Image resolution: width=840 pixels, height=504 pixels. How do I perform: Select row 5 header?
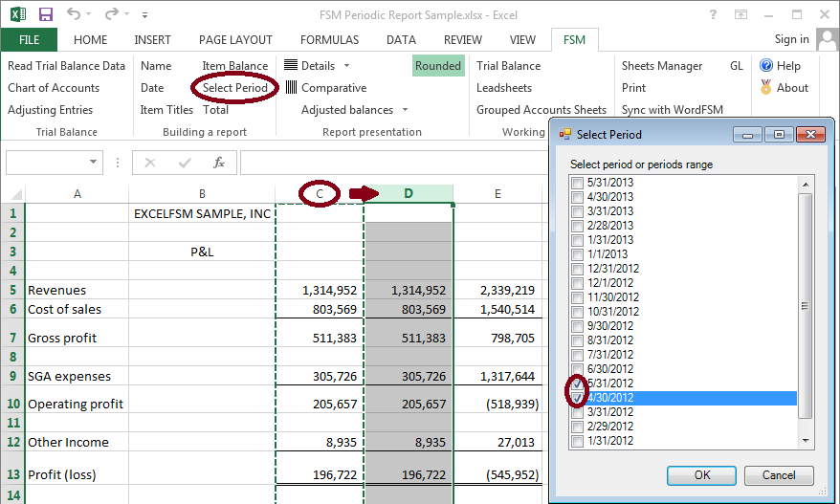(12, 290)
